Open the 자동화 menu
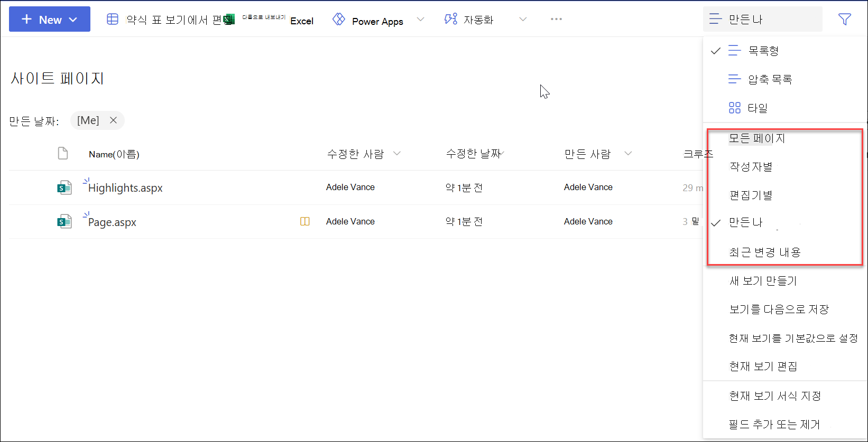 [478, 20]
